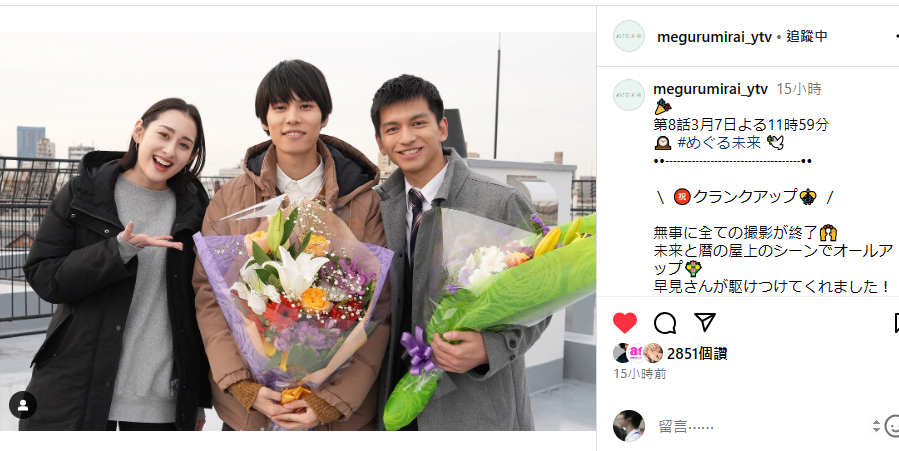Toggle the 追蹤中 following status
The width and height of the screenshot is (899, 451).
pyautogui.click(x=807, y=37)
